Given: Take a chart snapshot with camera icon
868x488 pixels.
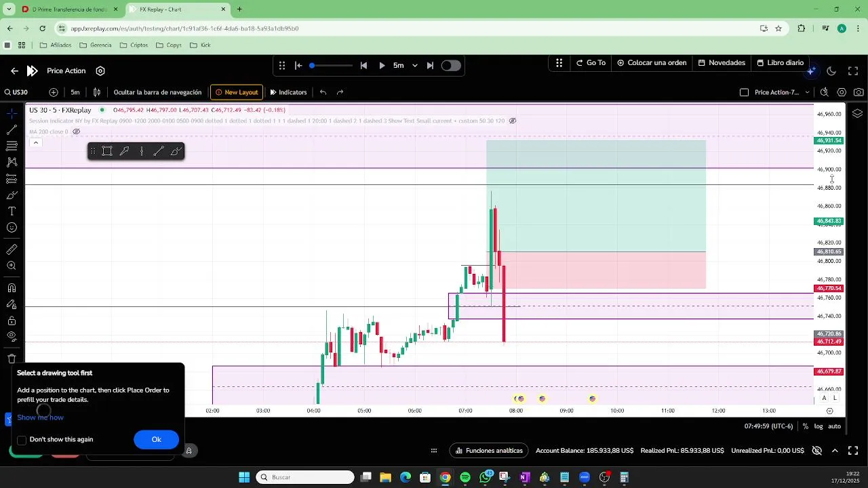Looking at the screenshot, I should pos(859,92).
